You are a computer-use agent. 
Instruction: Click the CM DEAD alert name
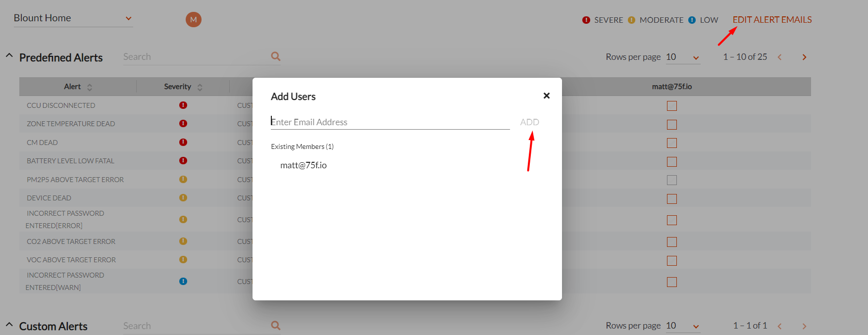pos(42,143)
